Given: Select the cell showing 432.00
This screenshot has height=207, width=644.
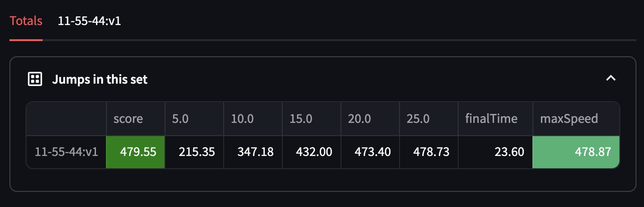Looking at the screenshot, I should pos(312,152).
